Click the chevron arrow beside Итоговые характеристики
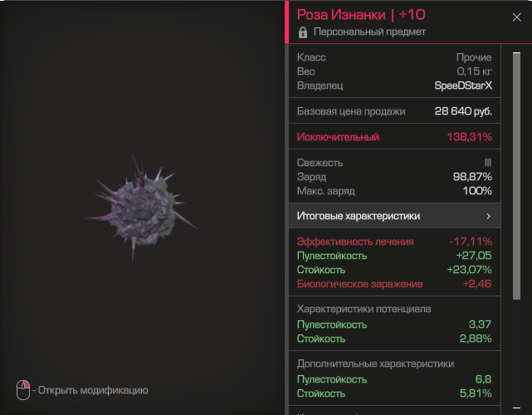532x415 pixels. (x=488, y=216)
